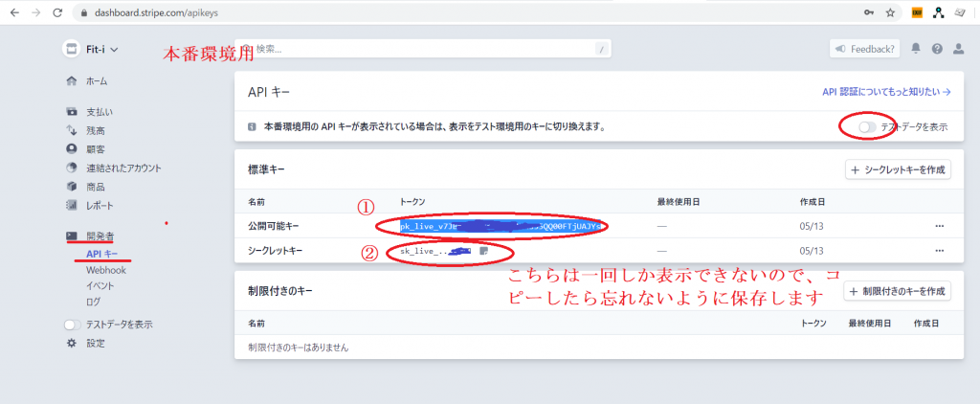The height and width of the screenshot is (404, 980).
Task: Click the customer icon beside 顧客
Action: [x=72, y=149]
